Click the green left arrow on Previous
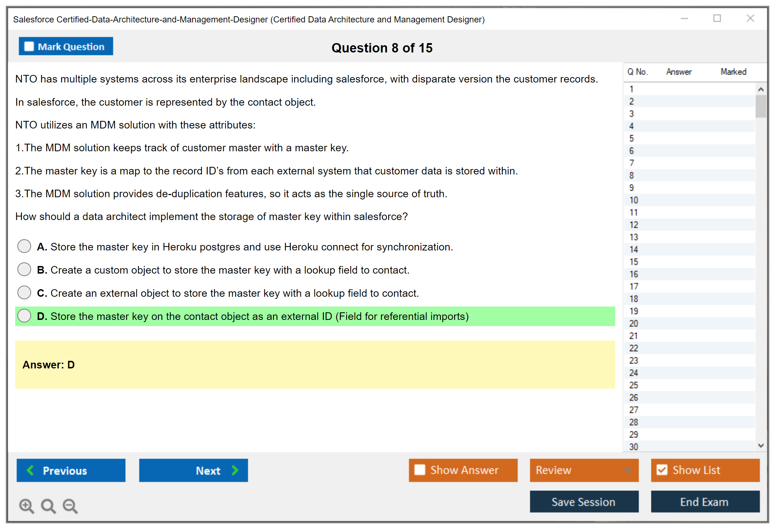 point(30,470)
